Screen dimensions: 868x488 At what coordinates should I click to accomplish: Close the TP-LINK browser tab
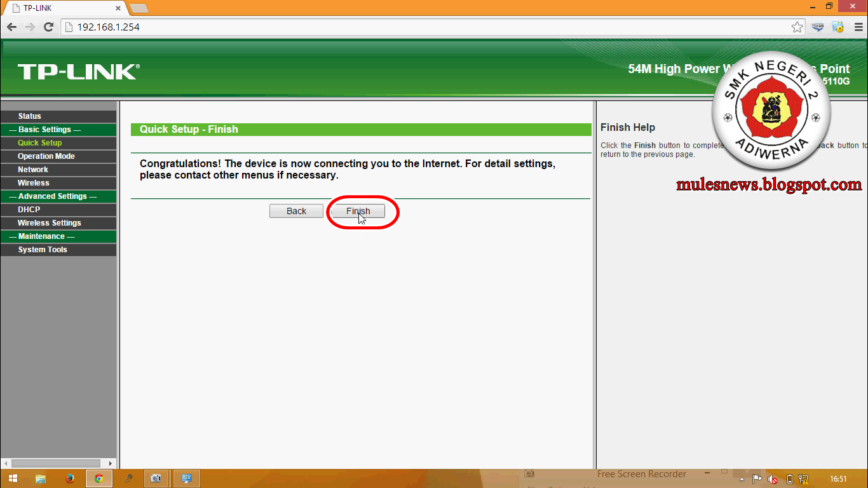point(118,9)
